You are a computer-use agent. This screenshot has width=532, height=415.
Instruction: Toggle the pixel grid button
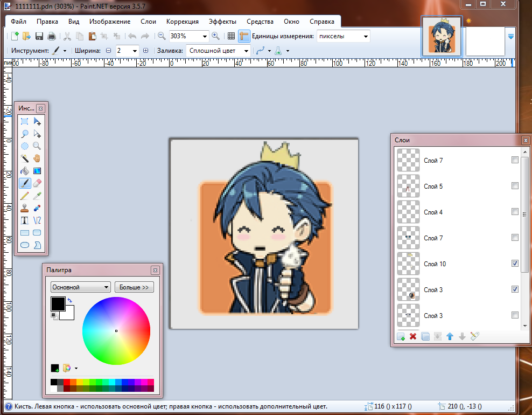point(232,36)
